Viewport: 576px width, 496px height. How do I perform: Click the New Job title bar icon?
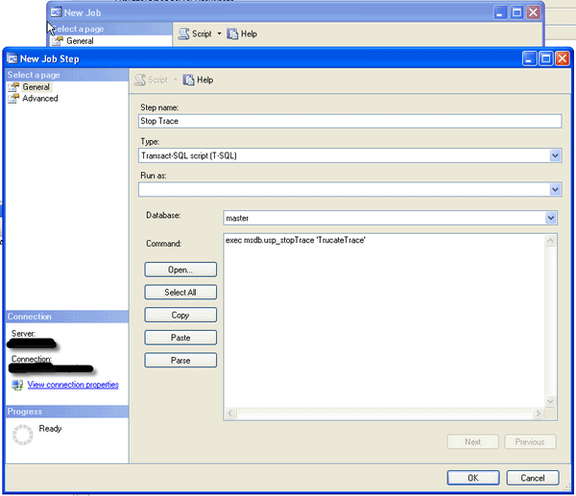[56, 12]
